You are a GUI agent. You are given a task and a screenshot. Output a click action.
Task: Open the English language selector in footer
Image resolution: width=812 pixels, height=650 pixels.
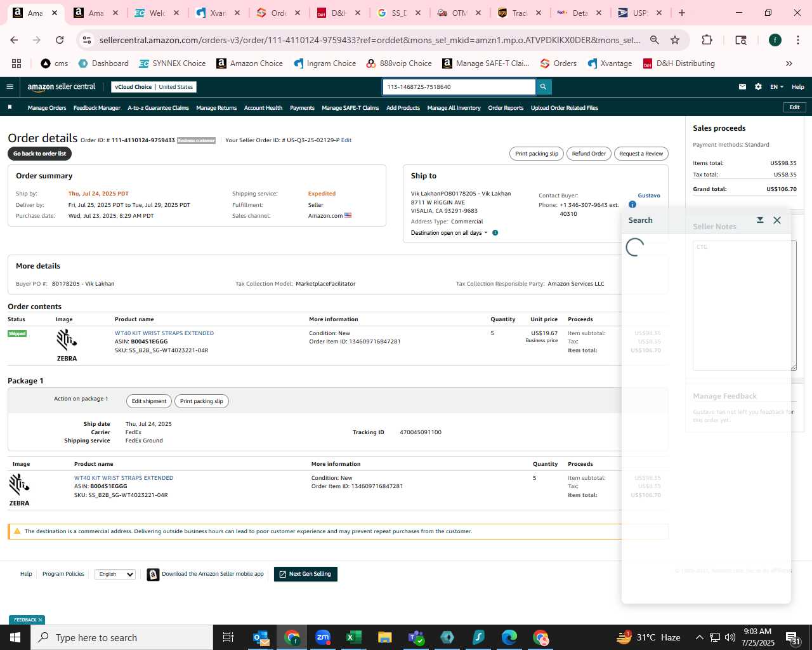pyautogui.click(x=115, y=574)
